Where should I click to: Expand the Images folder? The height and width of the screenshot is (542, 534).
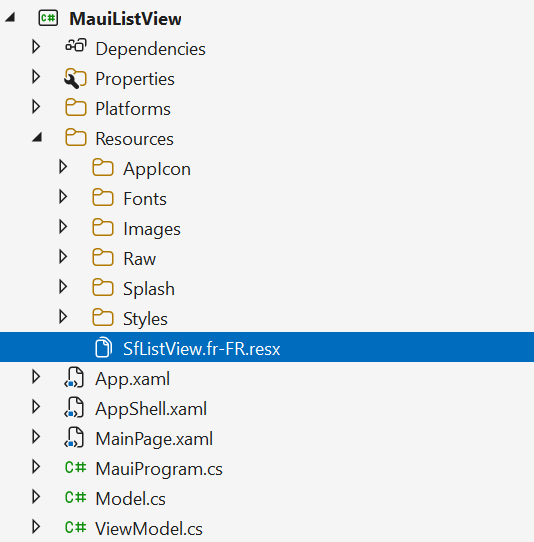click(x=63, y=227)
